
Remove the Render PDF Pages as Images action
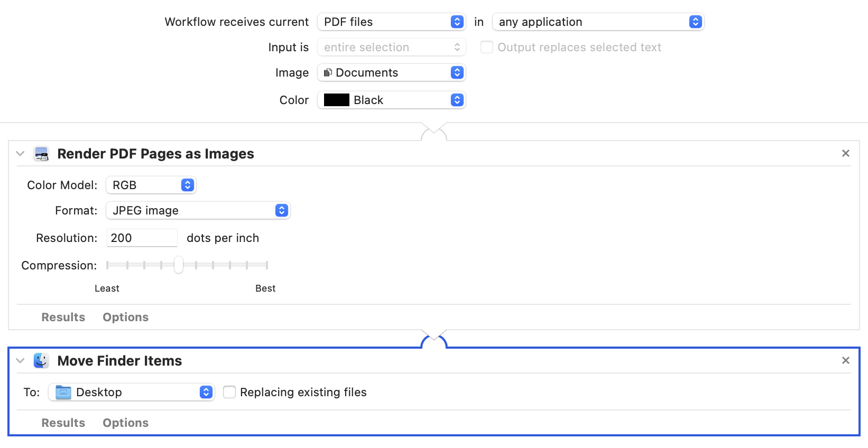(x=846, y=153)
